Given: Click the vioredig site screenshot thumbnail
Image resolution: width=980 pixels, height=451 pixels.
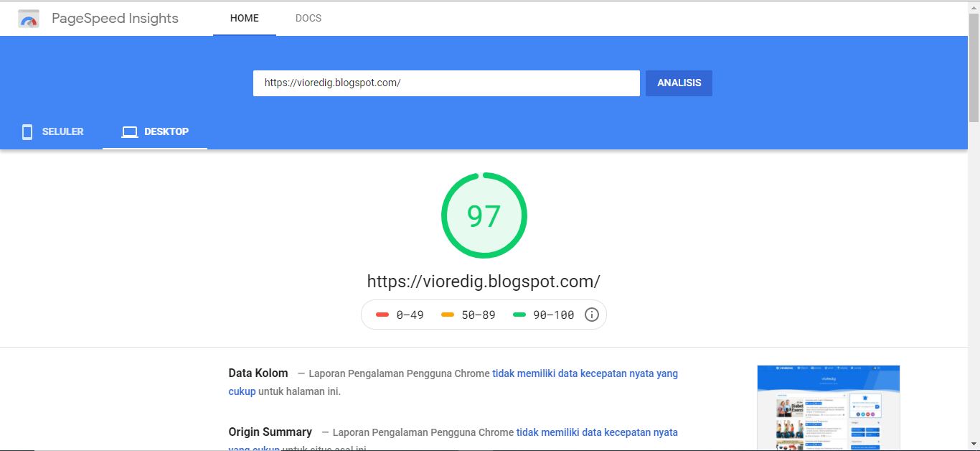Looking at the screenshot, I should (x=829, y=408).
